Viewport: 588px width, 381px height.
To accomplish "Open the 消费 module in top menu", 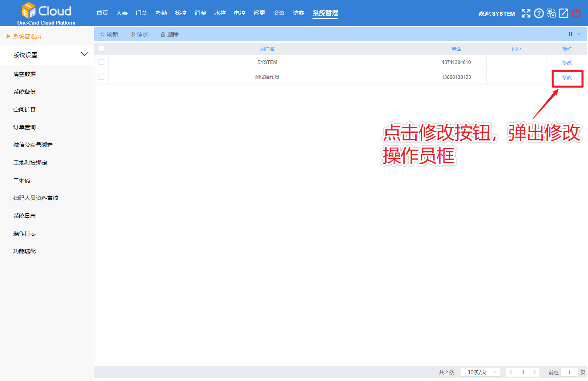I will 200,12.
